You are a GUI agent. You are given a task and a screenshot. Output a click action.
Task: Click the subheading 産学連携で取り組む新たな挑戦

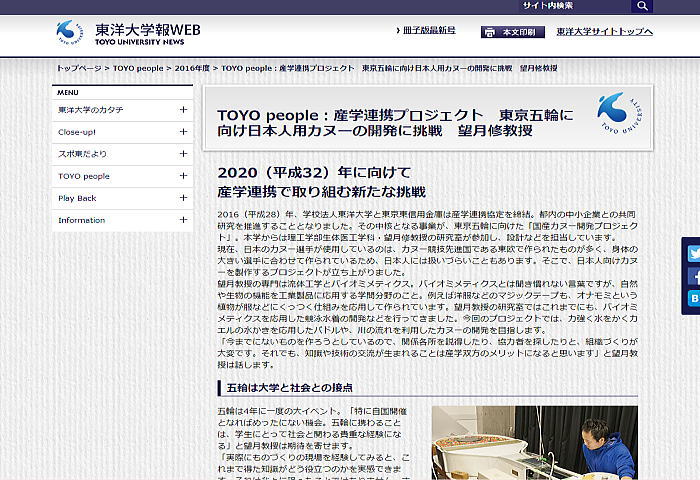pos(321,192)
